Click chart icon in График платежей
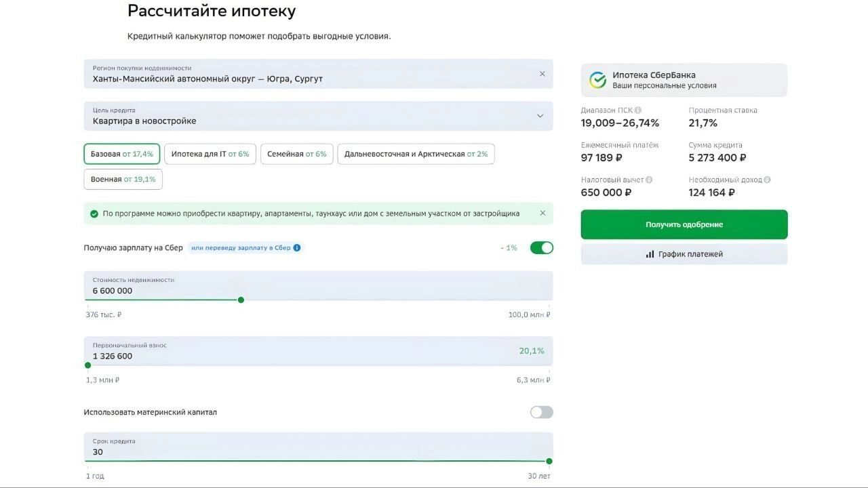 (650, 254)
